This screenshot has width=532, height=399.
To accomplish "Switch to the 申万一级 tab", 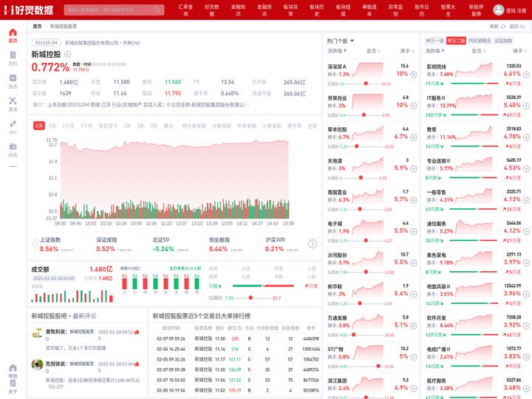I will click(434, 41).
